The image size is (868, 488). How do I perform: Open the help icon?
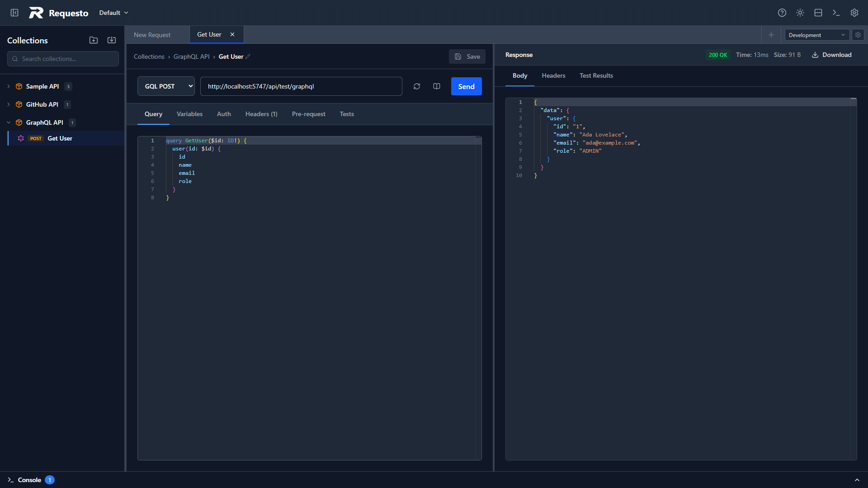pos(782,13)
